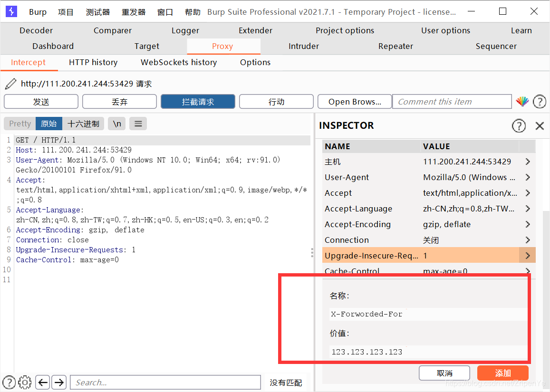Expand the Upgrade-Insecure-Req row chevron

[528, 256]
